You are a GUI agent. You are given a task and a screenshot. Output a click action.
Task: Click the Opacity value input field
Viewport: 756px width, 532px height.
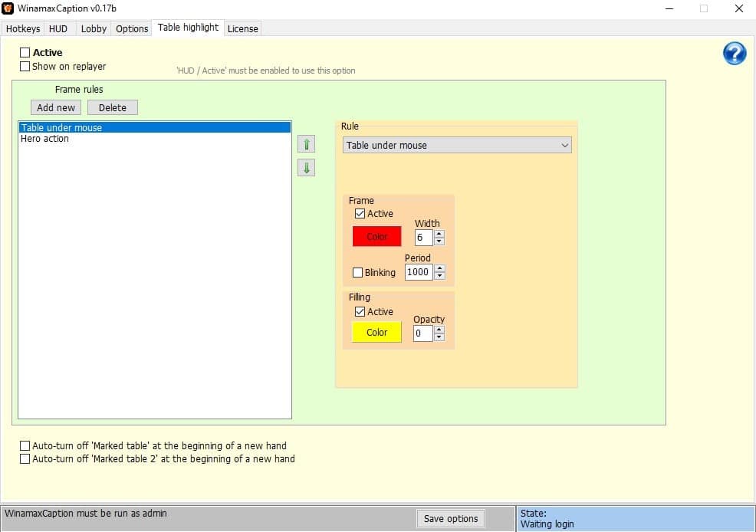tap(422, 333)
